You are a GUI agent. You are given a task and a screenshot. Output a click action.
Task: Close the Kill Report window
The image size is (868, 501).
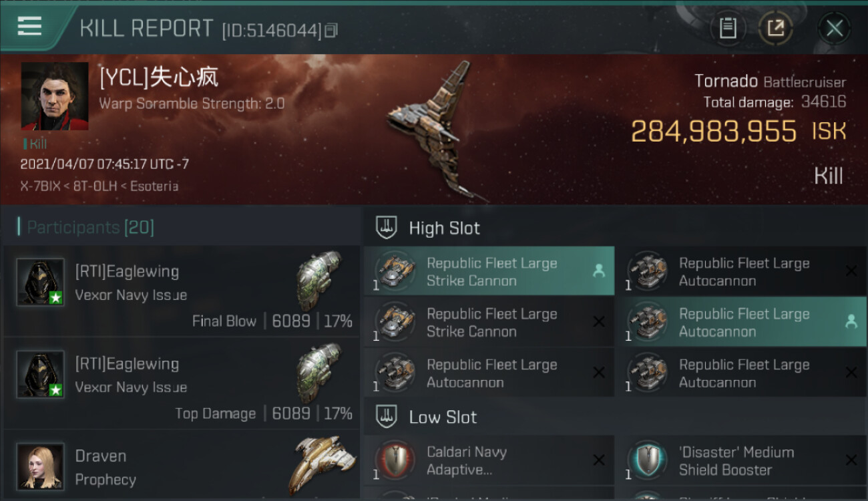point(834,28)
